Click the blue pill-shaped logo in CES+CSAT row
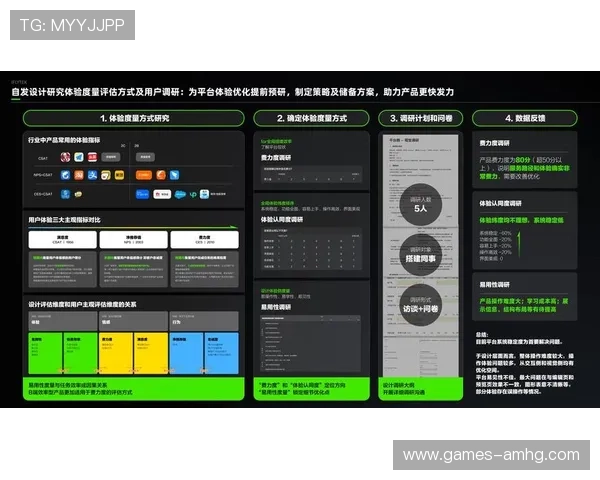Viewport: 600px width, 480px height. [142, 194]
